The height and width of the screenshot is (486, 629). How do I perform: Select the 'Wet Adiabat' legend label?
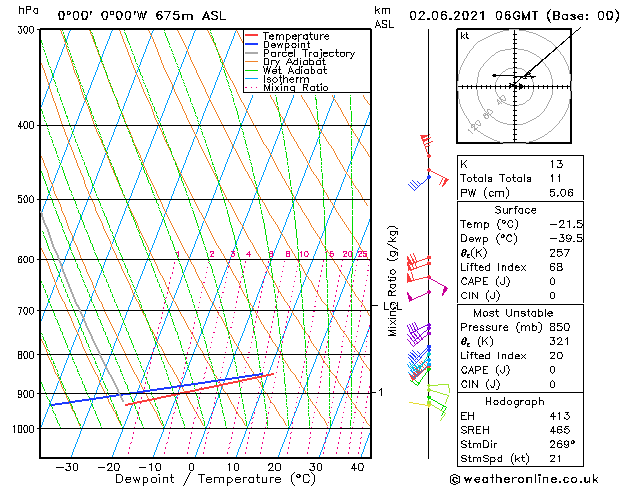click(295, 70)
